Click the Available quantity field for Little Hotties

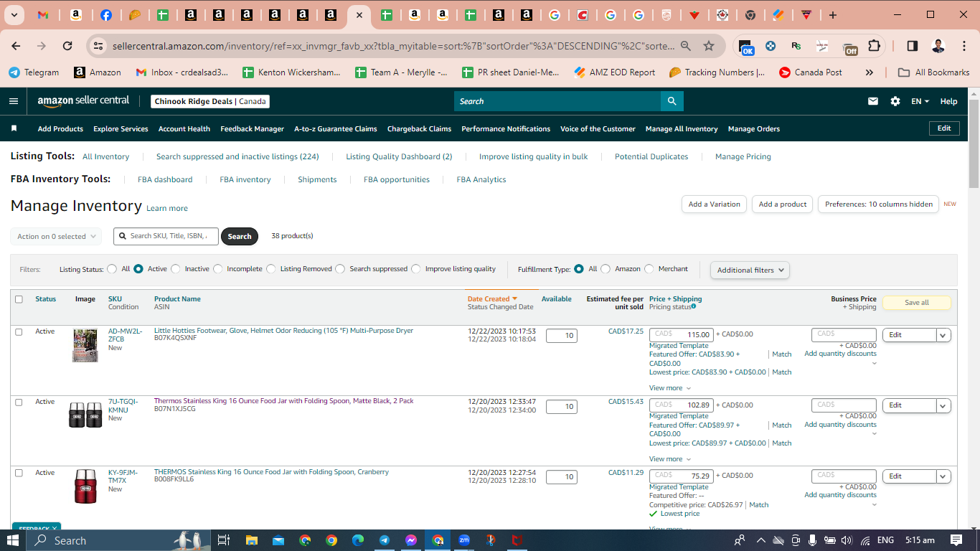tap(562, 336)
